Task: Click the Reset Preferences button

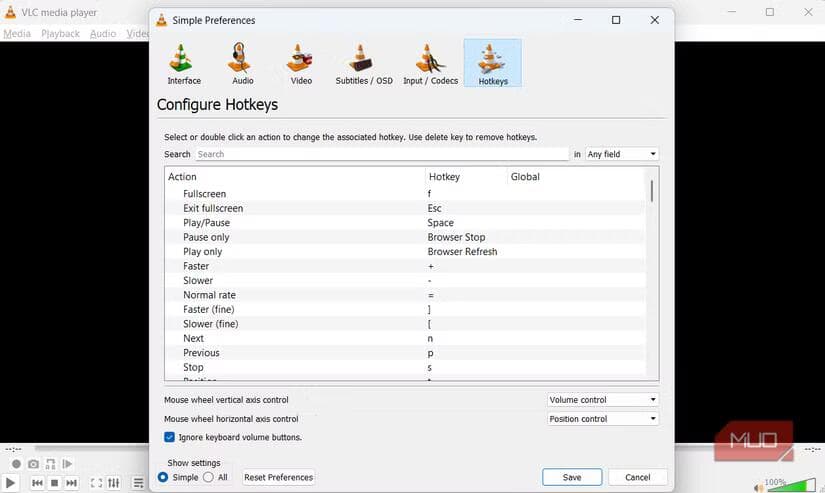Action: tap(278, 477)
